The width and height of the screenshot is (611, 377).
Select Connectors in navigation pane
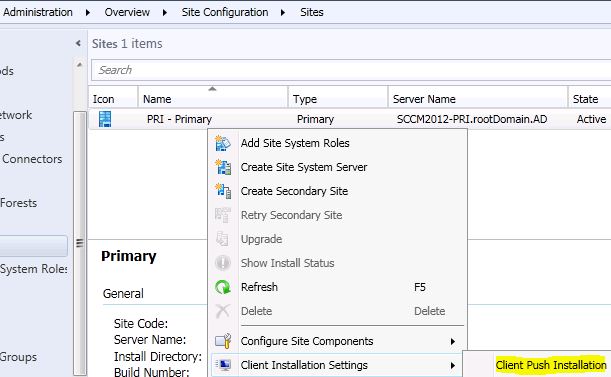(x=32, y=159)
